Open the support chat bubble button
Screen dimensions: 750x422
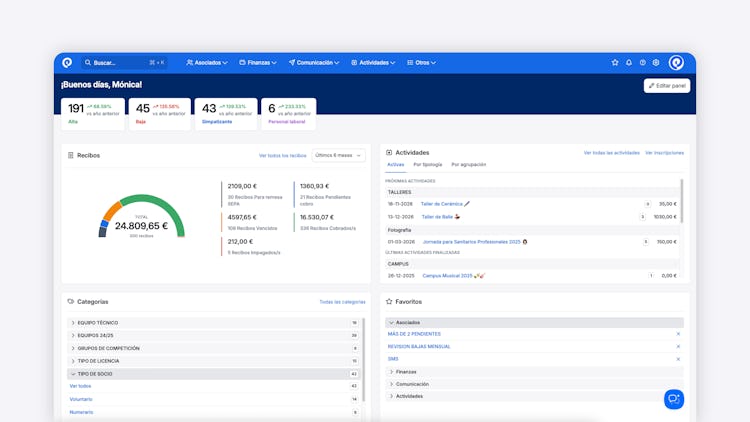point(674,399)
